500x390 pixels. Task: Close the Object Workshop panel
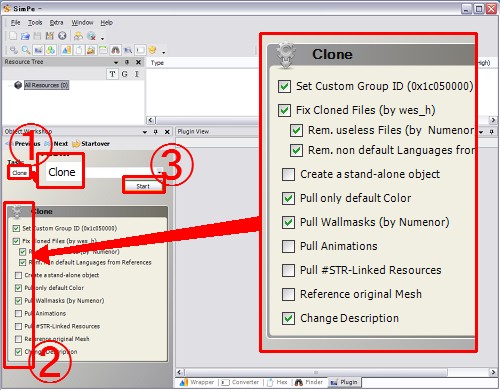(167, 132)
